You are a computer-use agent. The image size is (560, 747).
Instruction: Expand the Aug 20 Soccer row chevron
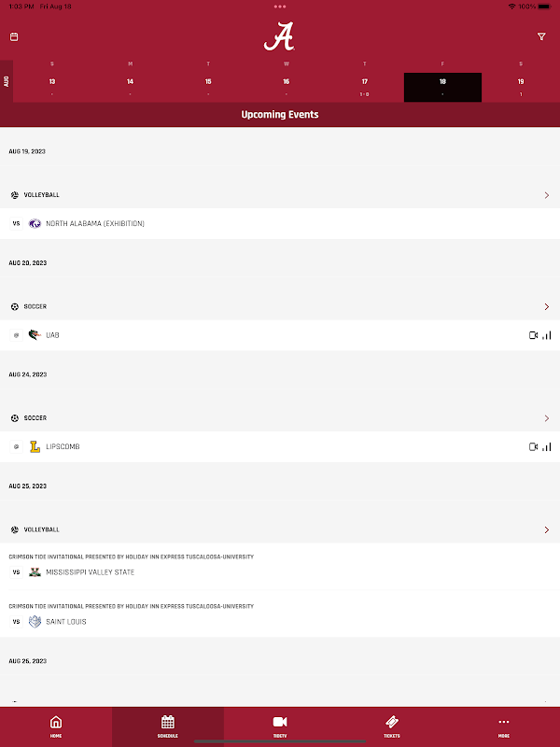[x=547, y=307]
